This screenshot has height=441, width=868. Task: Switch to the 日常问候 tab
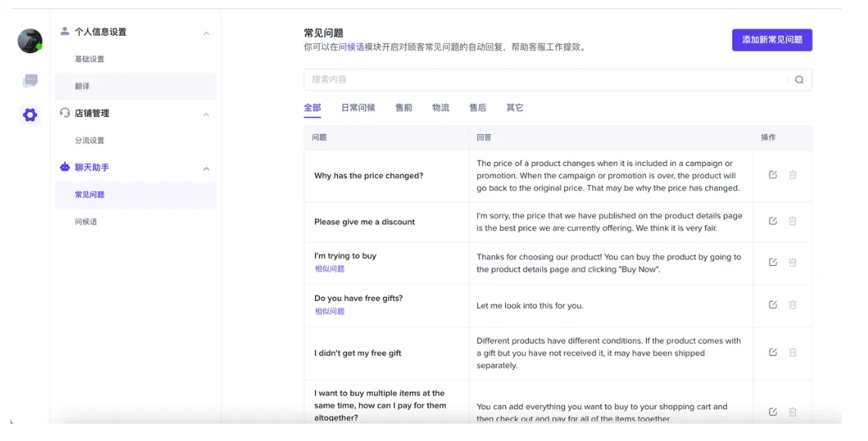tap(358, 108)
